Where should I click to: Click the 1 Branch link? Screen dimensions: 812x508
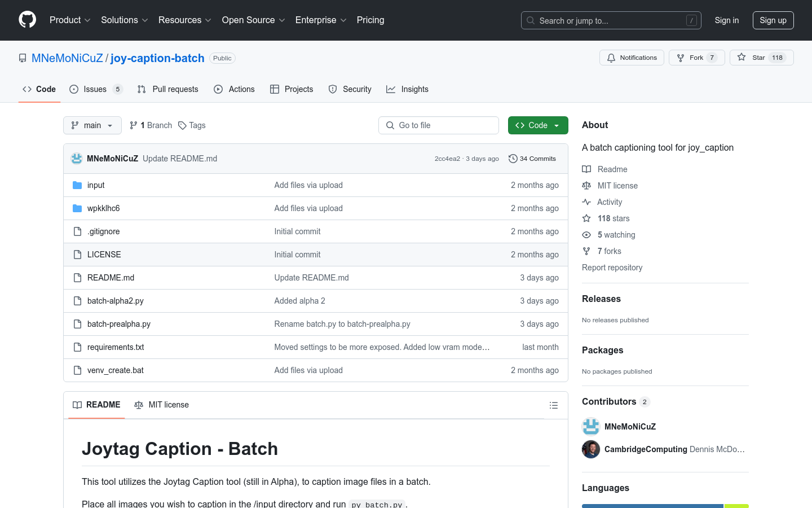pos(151,125)
